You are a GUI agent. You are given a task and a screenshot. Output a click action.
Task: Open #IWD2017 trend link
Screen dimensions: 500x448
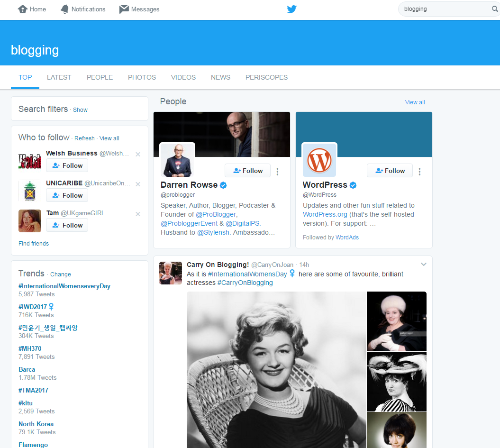[33, 307]
